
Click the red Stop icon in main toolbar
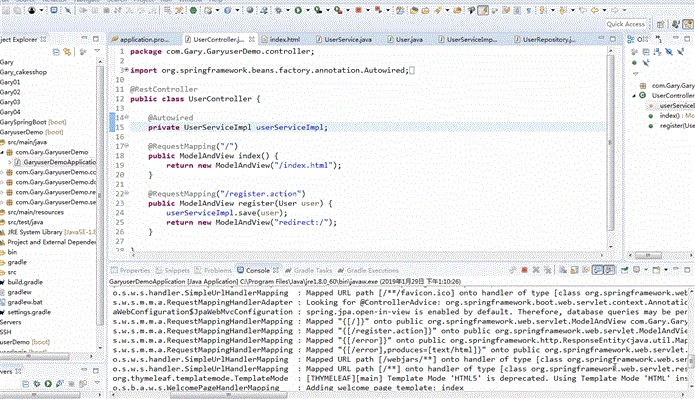pos(358,10)
